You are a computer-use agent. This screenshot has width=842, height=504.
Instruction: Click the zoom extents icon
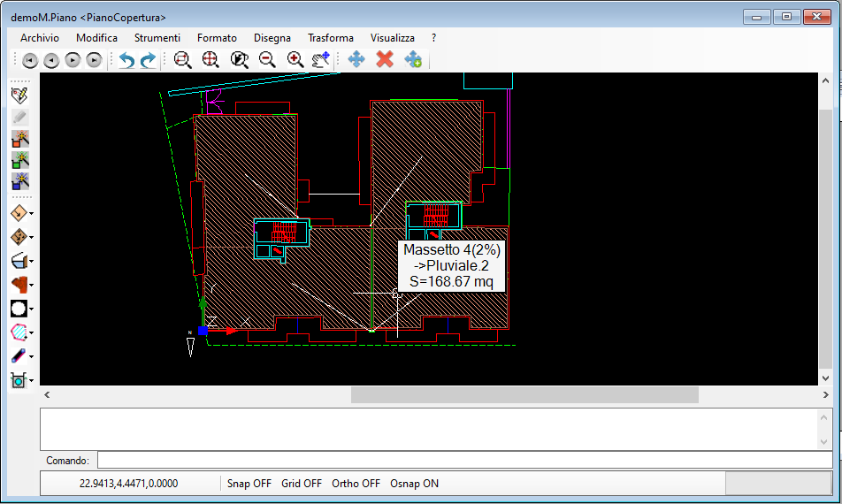tap(210, 59)
